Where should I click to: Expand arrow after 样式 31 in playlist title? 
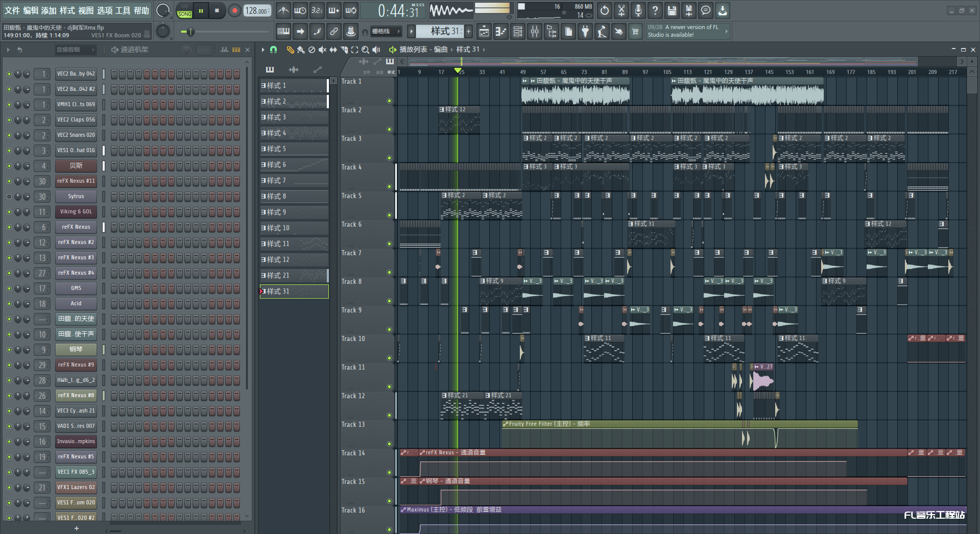click(484, 50)
